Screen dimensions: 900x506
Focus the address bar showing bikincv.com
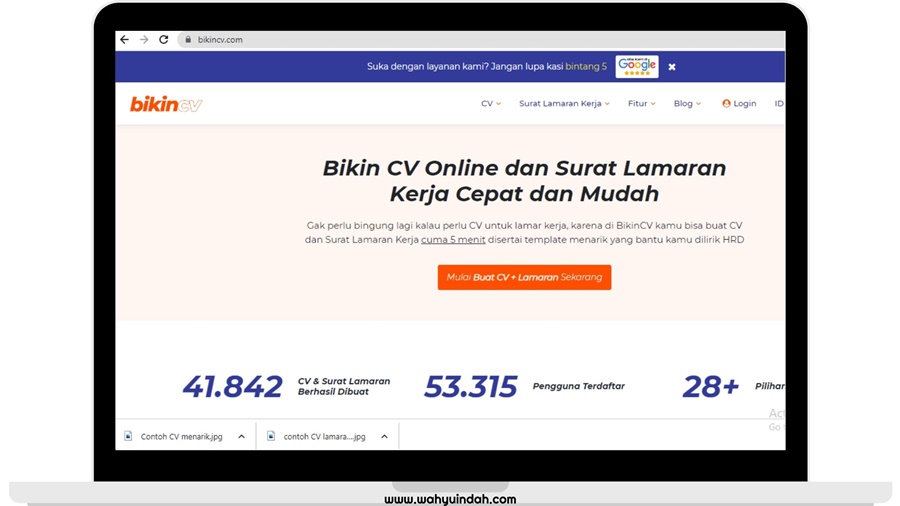click(481, 40)
